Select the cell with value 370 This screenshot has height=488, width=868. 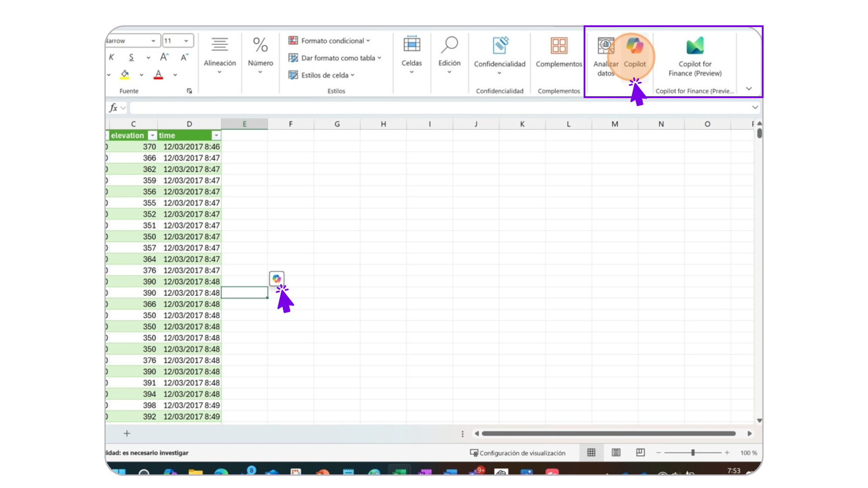click(133, 147)
